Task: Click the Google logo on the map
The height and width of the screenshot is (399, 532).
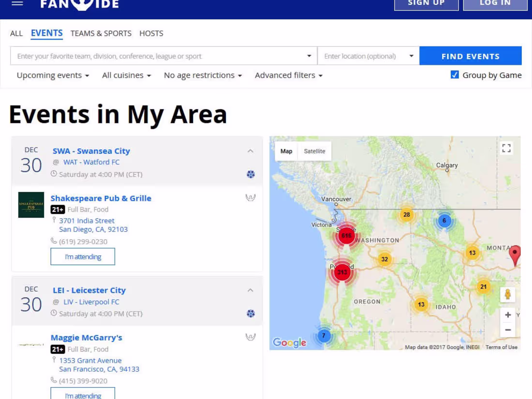Action: click(289, 342)
